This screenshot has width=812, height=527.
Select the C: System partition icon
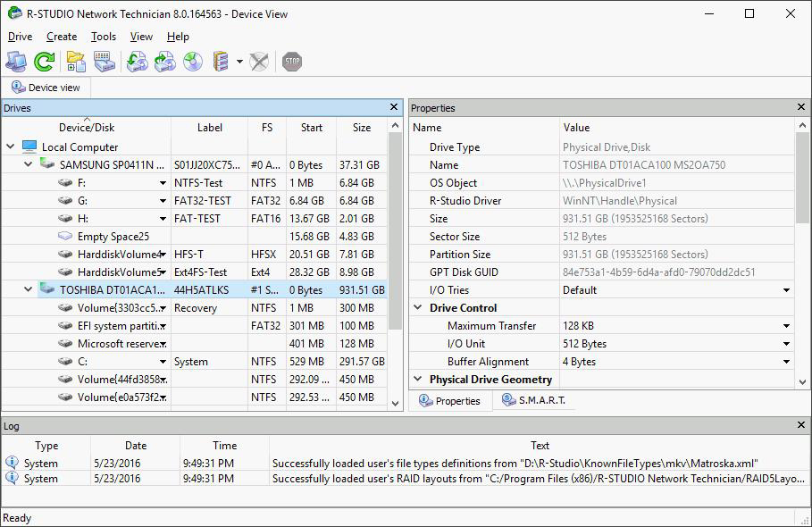coord(65,362)
